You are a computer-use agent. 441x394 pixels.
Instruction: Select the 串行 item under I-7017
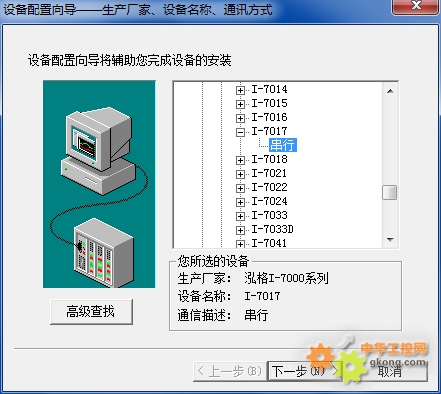click(283, 145)
